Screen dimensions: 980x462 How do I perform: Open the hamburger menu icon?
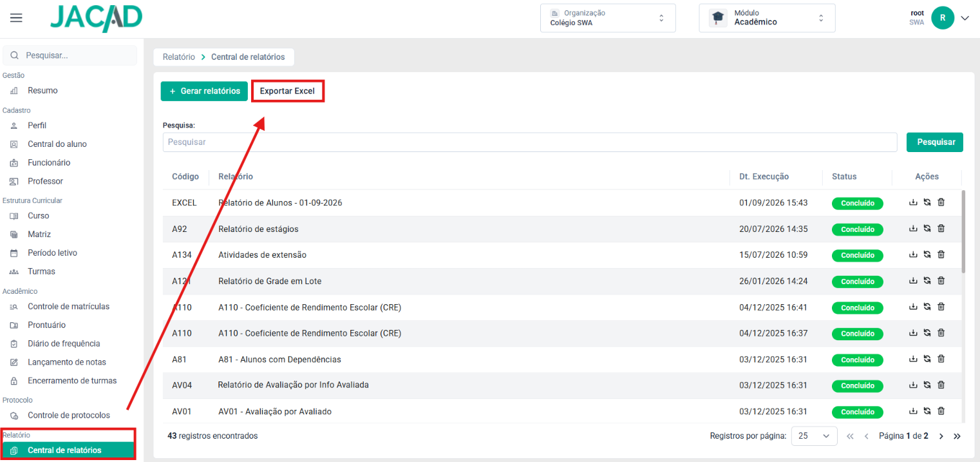[16, 18]
